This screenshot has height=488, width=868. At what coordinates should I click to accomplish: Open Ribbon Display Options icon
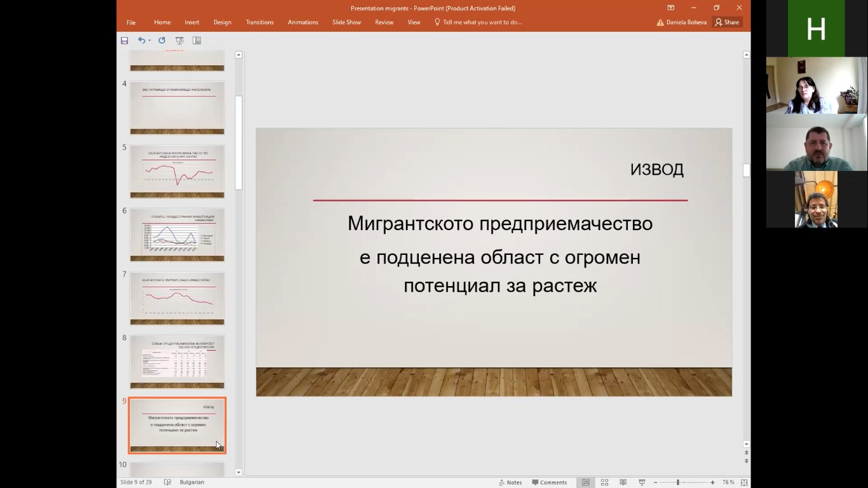click(x=670, y=8)
